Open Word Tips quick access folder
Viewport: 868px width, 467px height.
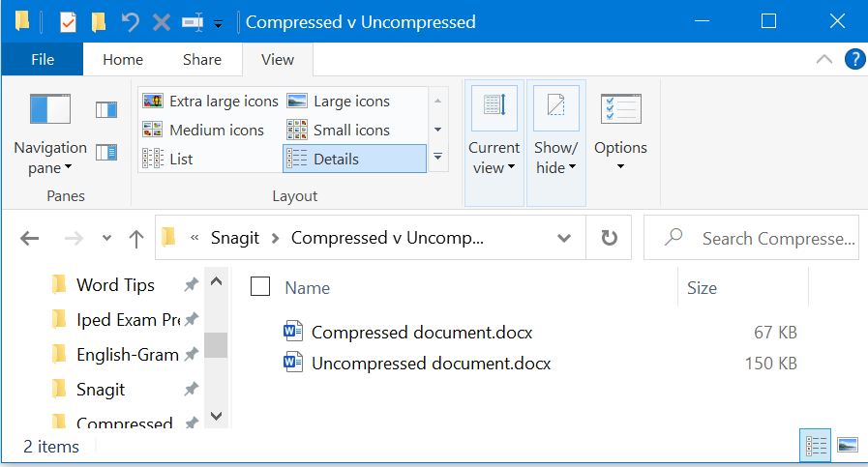[x=115, y=285]
